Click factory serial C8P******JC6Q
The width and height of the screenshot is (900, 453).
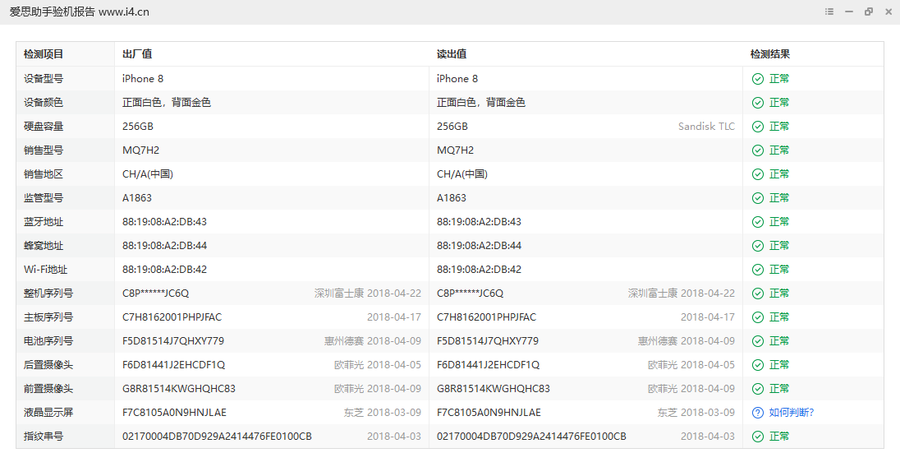[x=156, y=293]
